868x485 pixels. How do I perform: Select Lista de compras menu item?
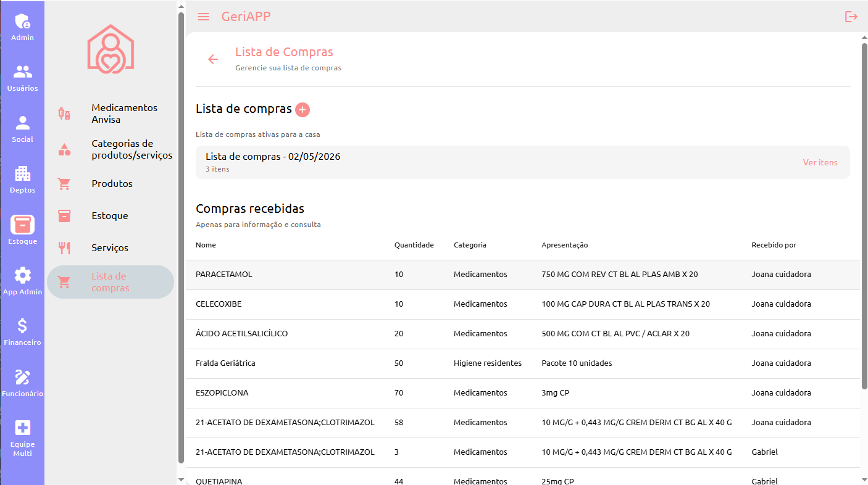111,282
